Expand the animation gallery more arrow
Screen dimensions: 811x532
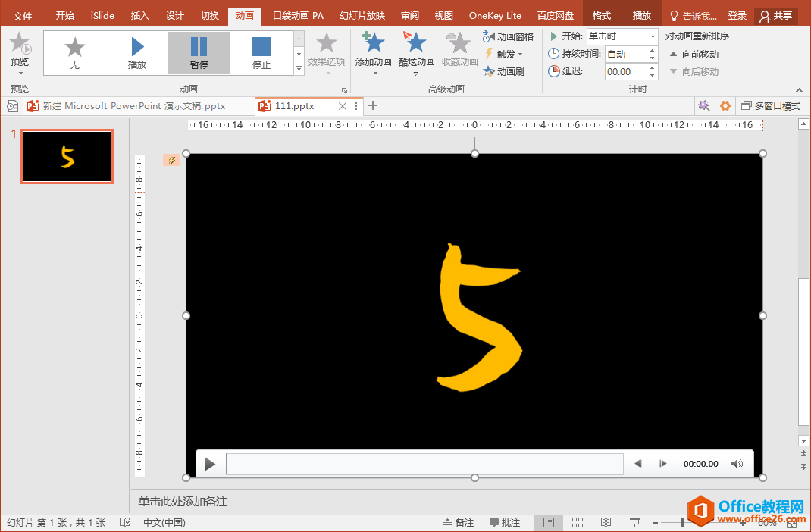(299, 69)
